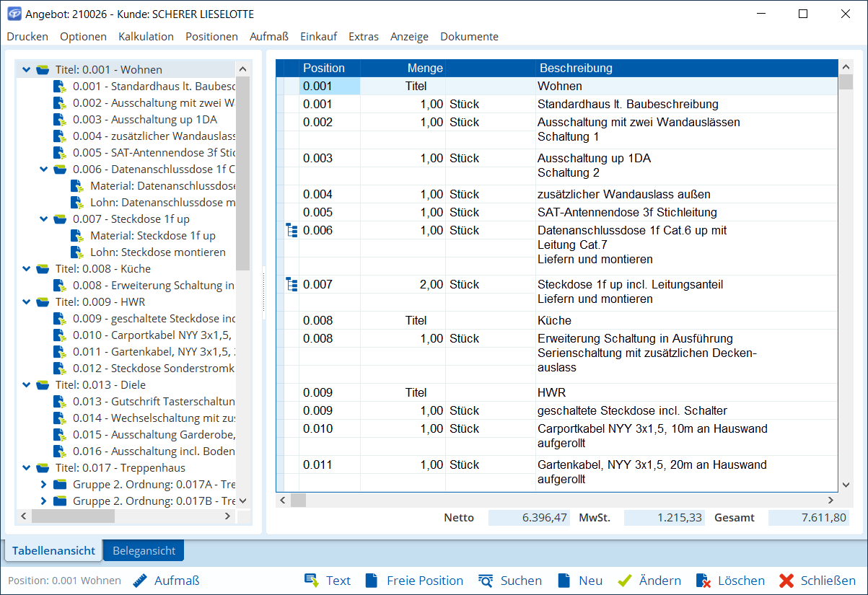Collapse the Titel: 0.001 - Wohnen node
868x595 pixels.
(x=27, y=70)
